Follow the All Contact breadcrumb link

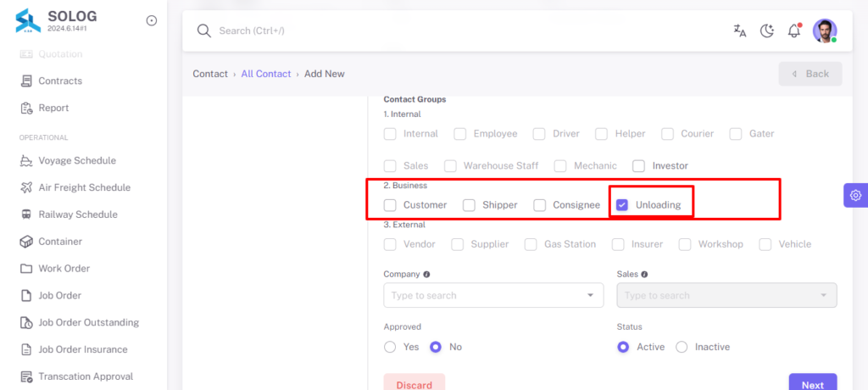[x=266, y=74]
